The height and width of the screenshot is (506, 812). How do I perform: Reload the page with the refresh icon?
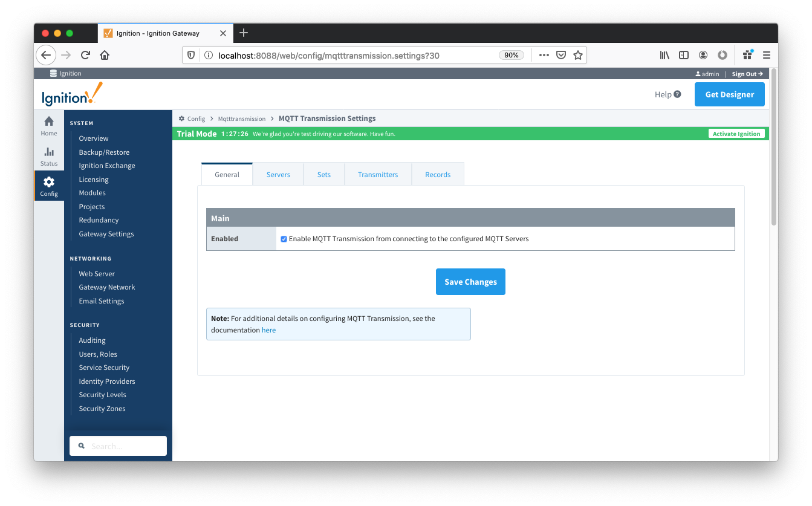click(85, 55)
